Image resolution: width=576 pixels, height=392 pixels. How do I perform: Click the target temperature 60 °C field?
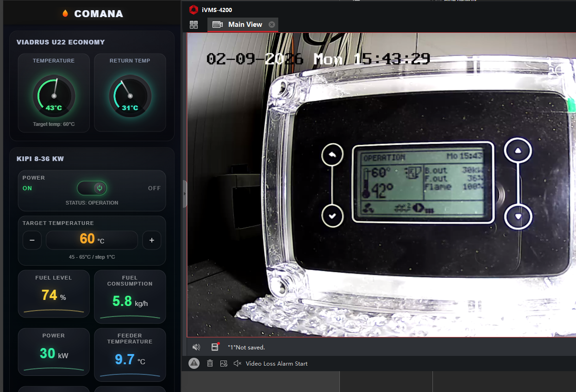click(x=92, y=240)
